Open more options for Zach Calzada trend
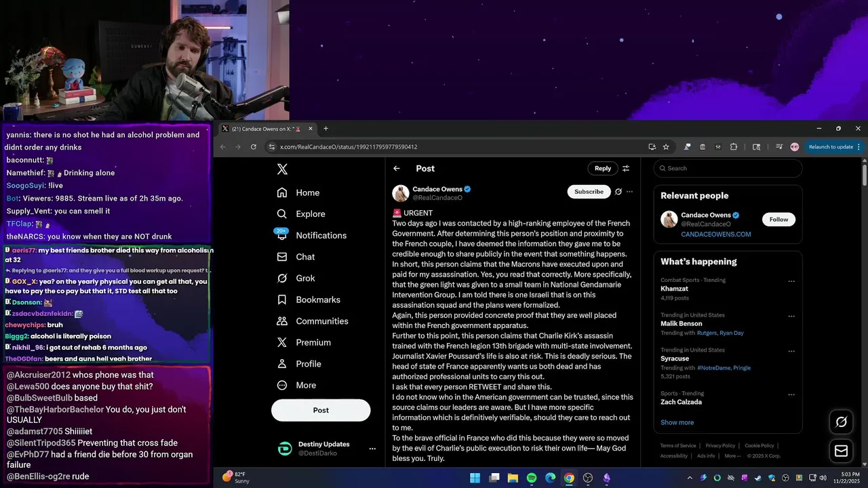Screen dimensions: 868x488 (791, 394)
